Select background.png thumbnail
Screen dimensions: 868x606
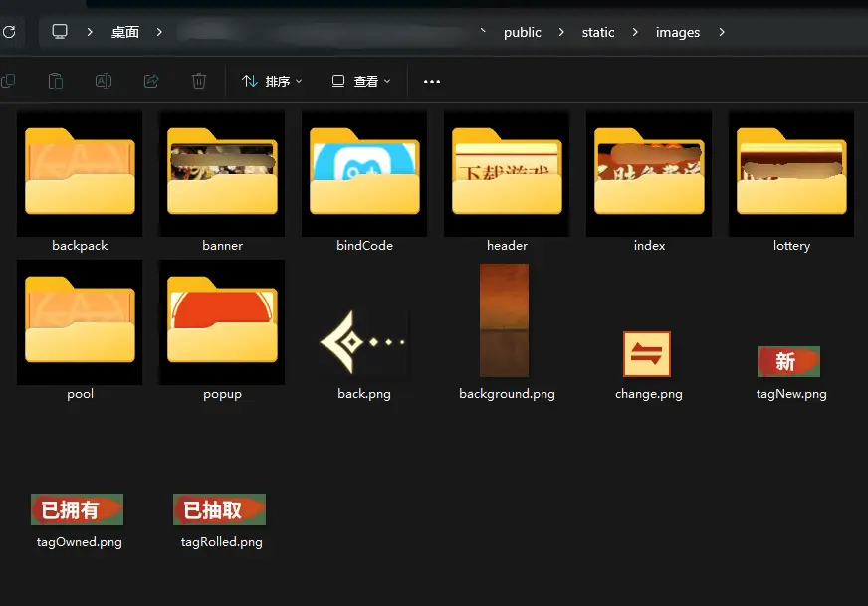[x=505, y=319]
